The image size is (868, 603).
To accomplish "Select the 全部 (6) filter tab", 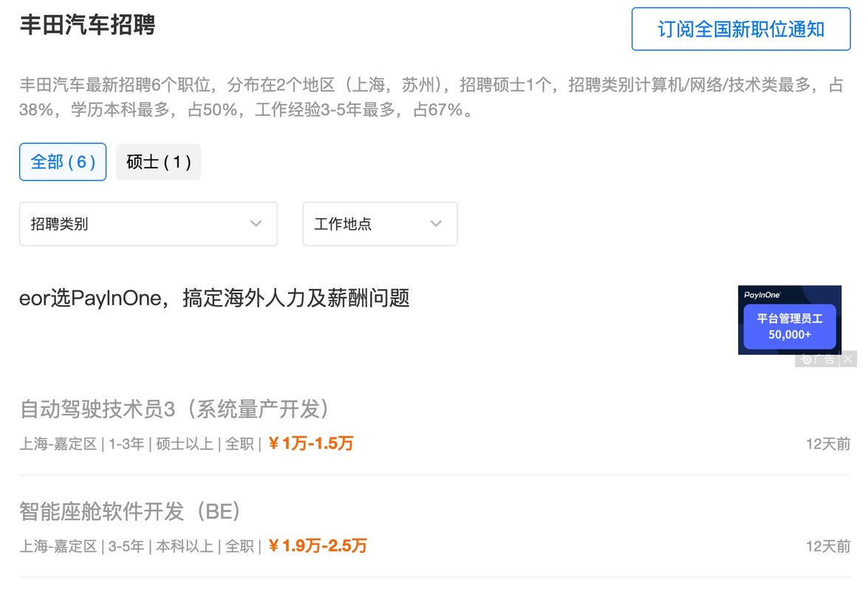I will (63, 162).
